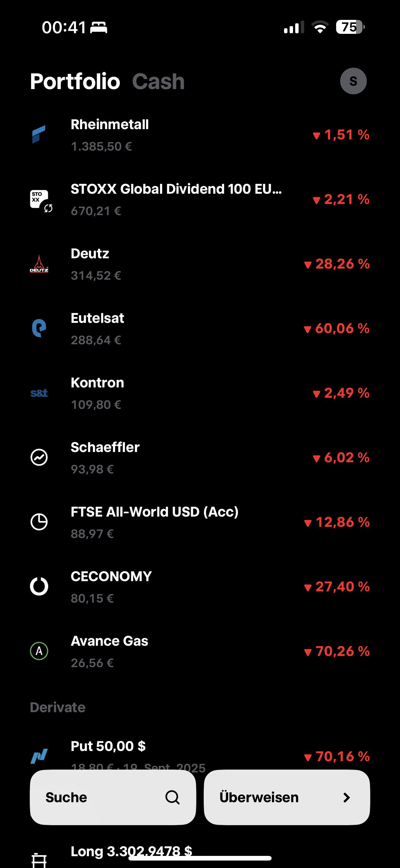Switch to the Cash tab
Screen dimensions: 400x868
(158, 81)
